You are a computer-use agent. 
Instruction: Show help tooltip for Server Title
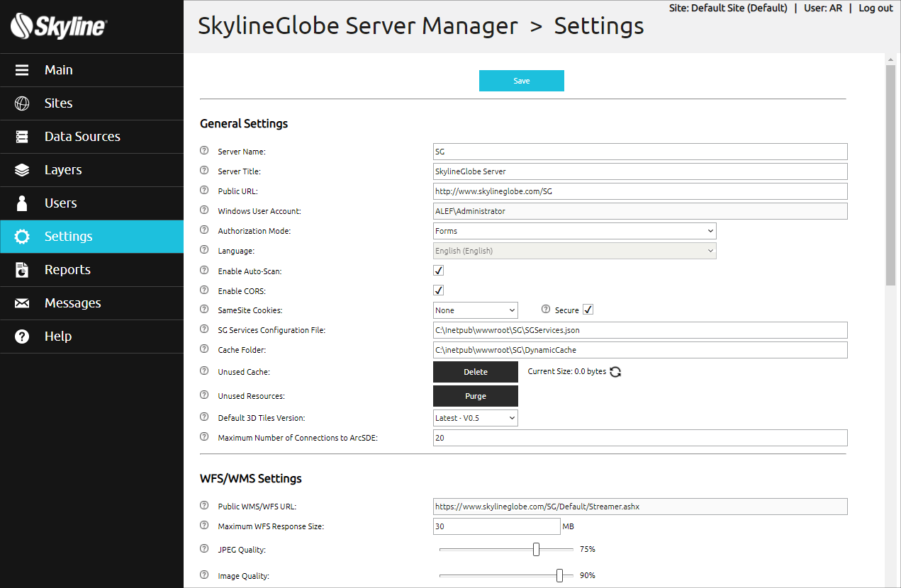pyautogui.click(x=204, y=170)
